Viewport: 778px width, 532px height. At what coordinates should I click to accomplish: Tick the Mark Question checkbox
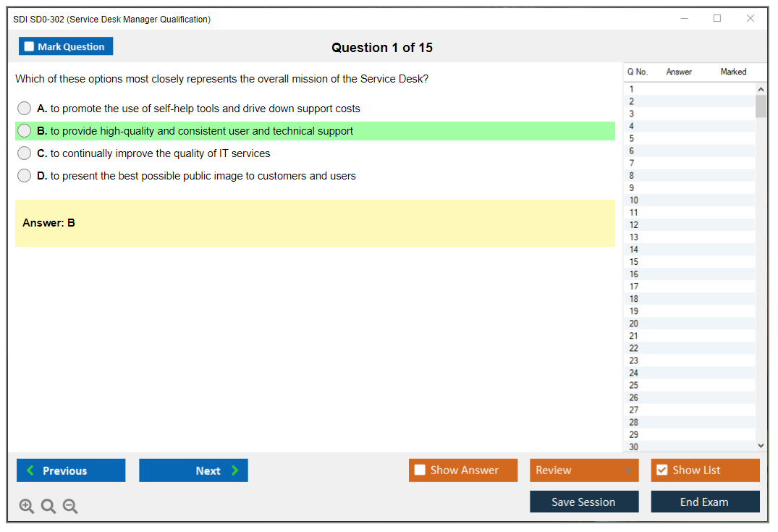click(x=30, y=47)
